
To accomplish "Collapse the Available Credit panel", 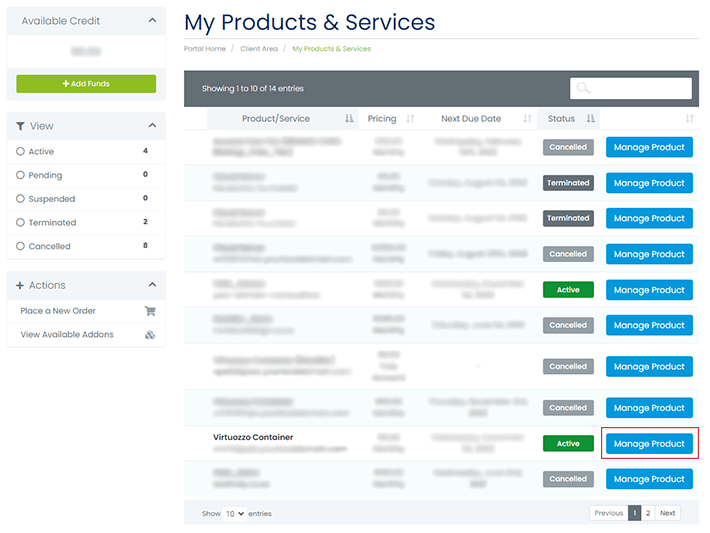I will pyautogui.click(x=152, y=20).
